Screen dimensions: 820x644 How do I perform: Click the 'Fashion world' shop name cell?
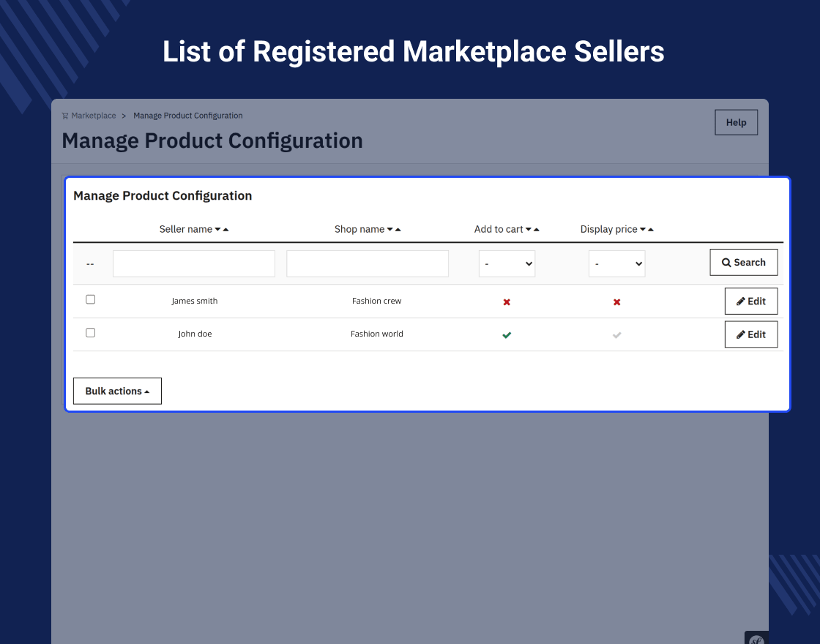[x=376, y=334]
